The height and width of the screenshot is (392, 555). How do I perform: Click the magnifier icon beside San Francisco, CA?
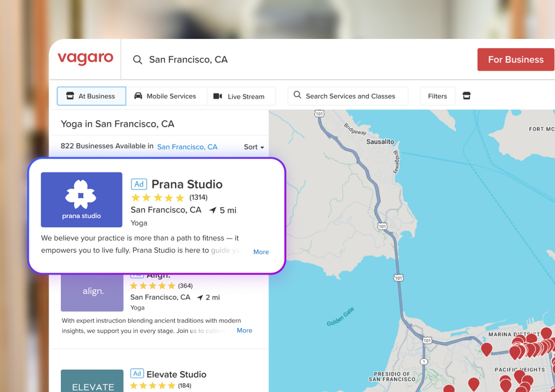pyautogui.click(x=138, y=60)
